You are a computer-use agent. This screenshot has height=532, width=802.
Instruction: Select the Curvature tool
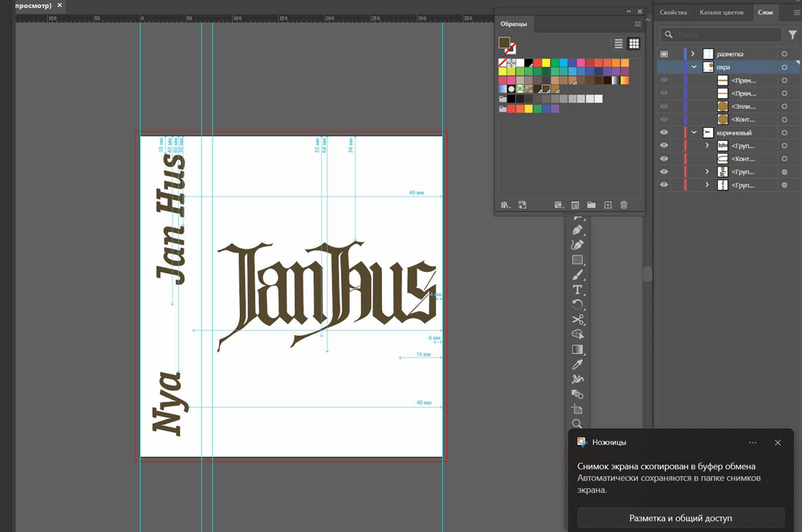(x=578, y=245)
